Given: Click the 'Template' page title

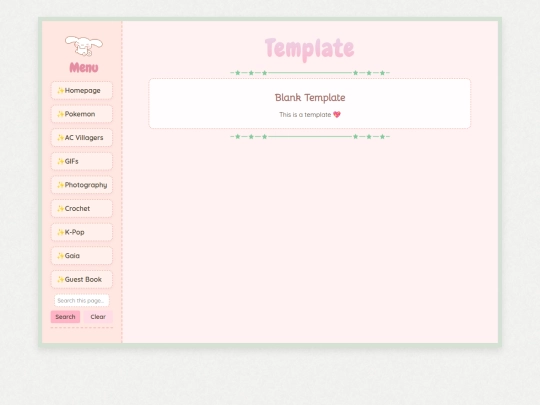Looking at the screenshot, I should pyautogui.click(x=309, y=49).
